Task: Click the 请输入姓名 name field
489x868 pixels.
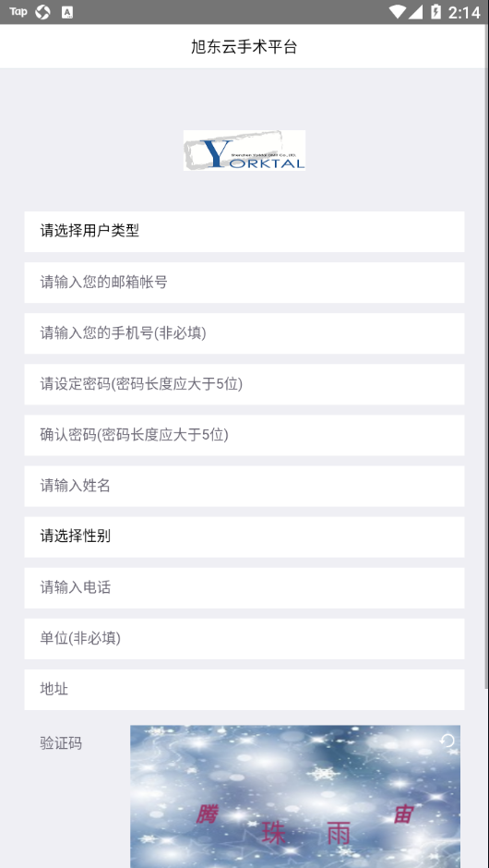Action: coord(244,486)
